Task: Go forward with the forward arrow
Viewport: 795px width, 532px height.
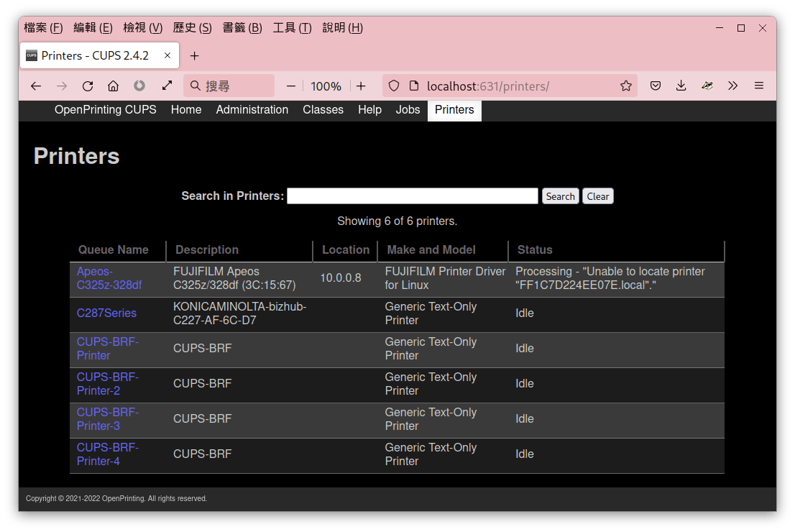Action: 62,86
